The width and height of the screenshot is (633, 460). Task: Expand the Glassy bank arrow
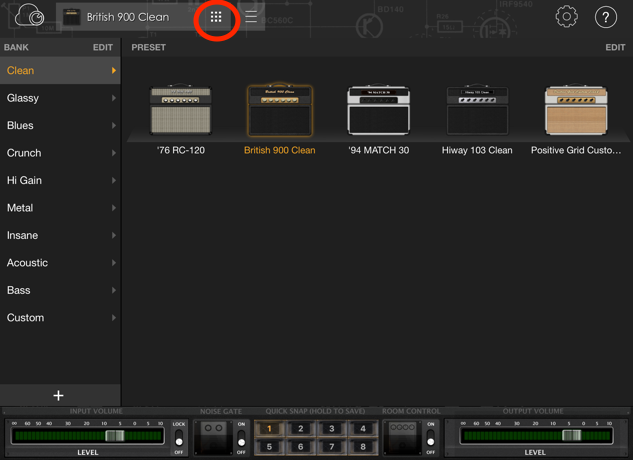coord(113,98)
